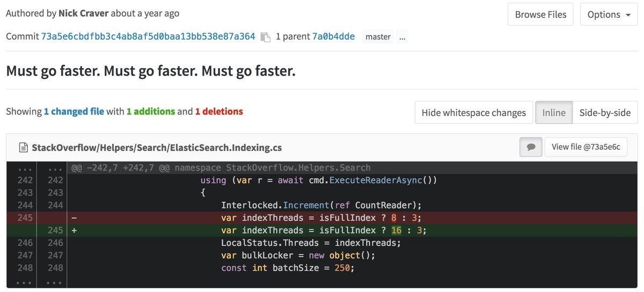Screen dimensions: 644x292
Task: Click commit title 'Must go faster'
Action: tap(151, 70)
